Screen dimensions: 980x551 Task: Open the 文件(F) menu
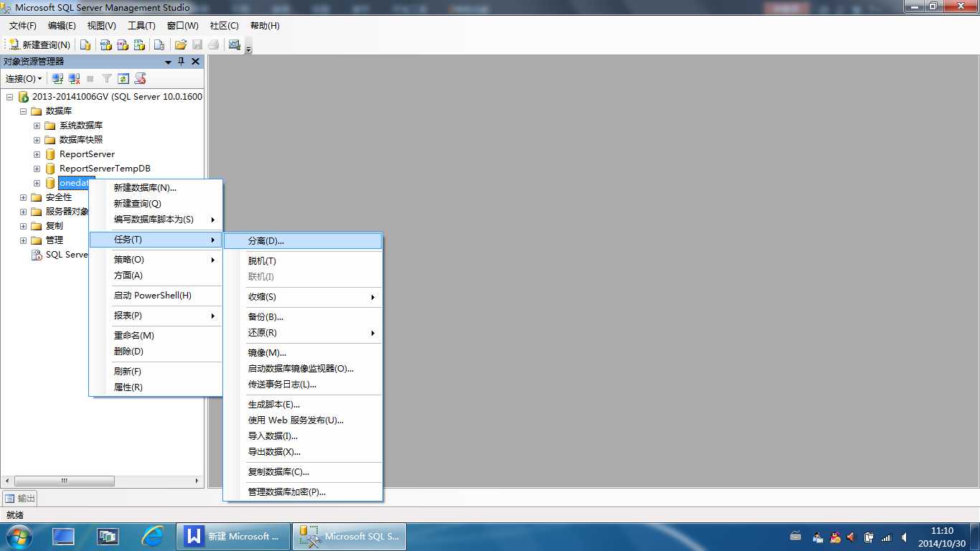pyautogui.click(x=23, y=25)
